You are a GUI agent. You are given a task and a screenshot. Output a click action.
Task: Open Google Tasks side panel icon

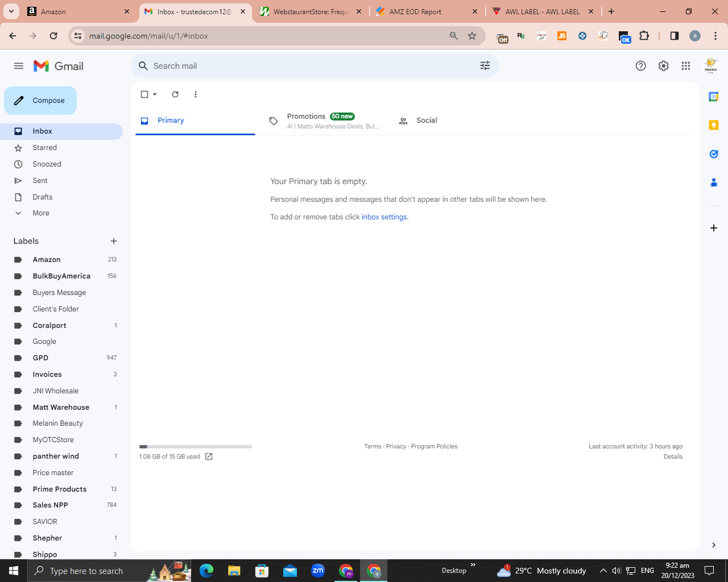pos(714,154)
